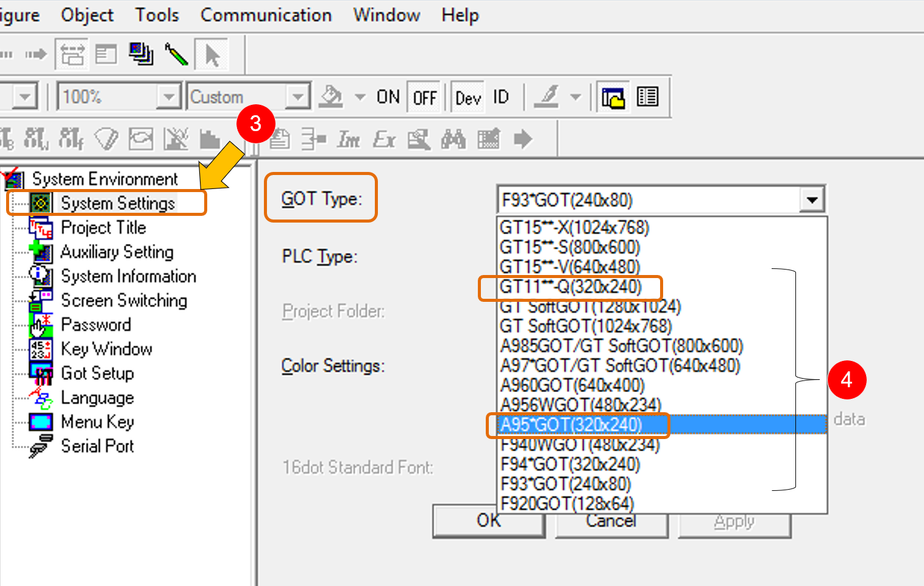Choose F920GOT(128x64) option
Screen dimensions: 924x586
pos(662,504)
